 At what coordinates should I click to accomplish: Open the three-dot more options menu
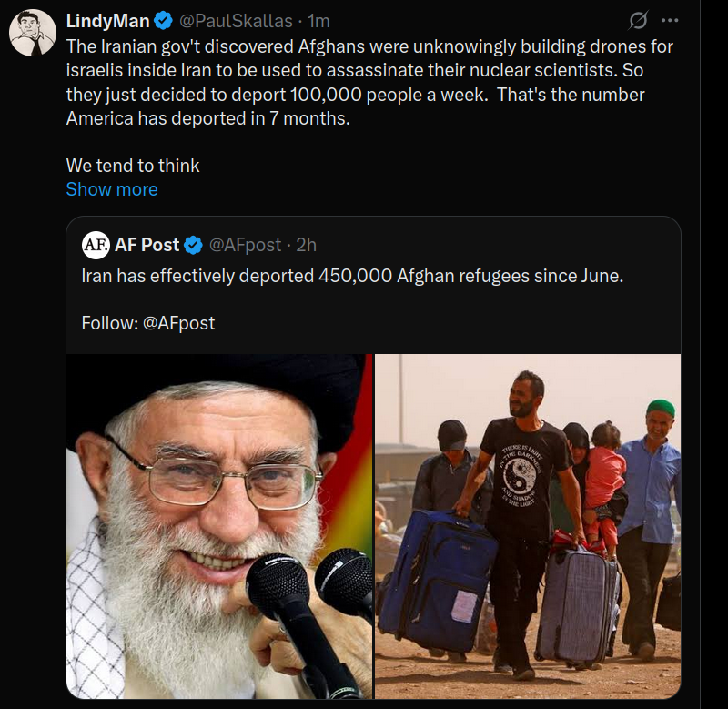tap(670, 20)
